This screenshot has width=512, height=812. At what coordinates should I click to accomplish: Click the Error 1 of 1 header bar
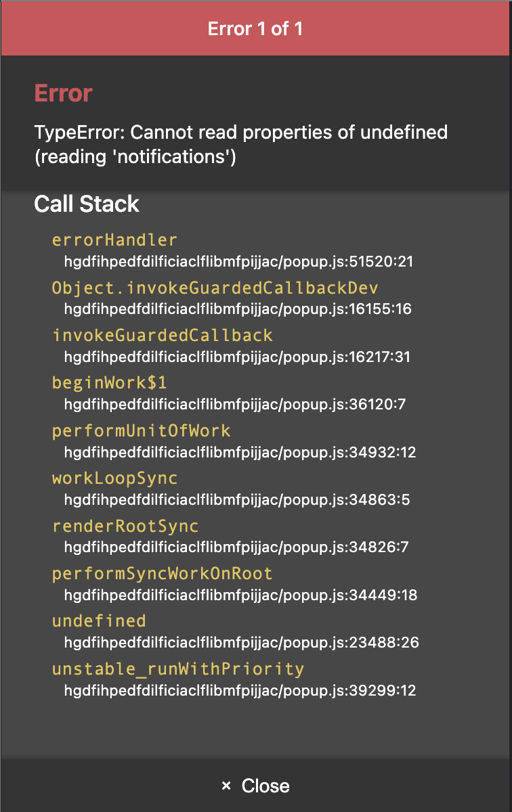pos(256,28)
